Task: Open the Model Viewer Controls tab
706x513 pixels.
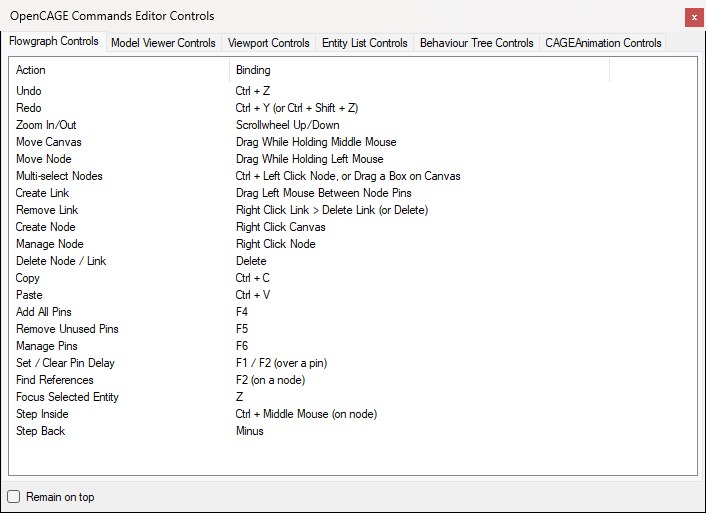Action: coord(163,43)
